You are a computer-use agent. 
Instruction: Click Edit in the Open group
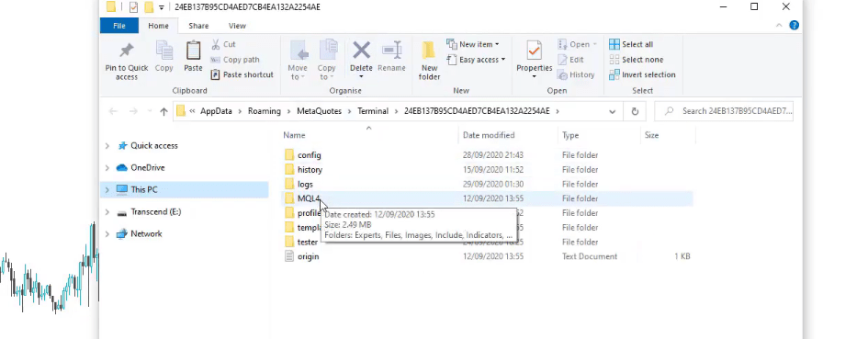570,60
